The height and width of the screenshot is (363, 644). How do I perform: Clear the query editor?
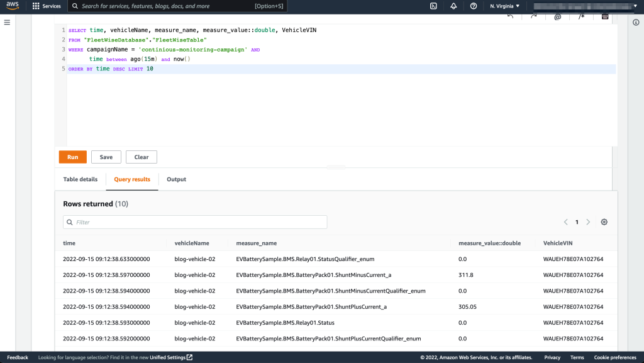[x=141, y=157]
